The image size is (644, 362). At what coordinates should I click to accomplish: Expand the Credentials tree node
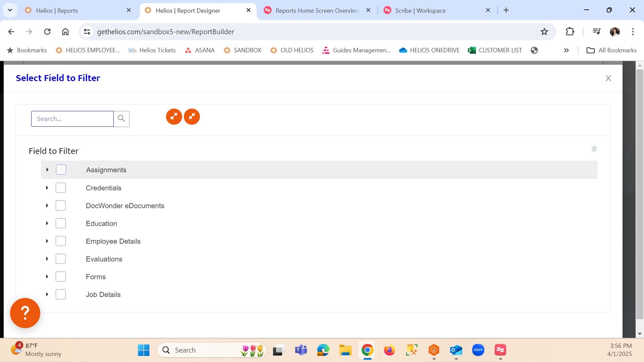pyautogui.click(x=47, y=188)
